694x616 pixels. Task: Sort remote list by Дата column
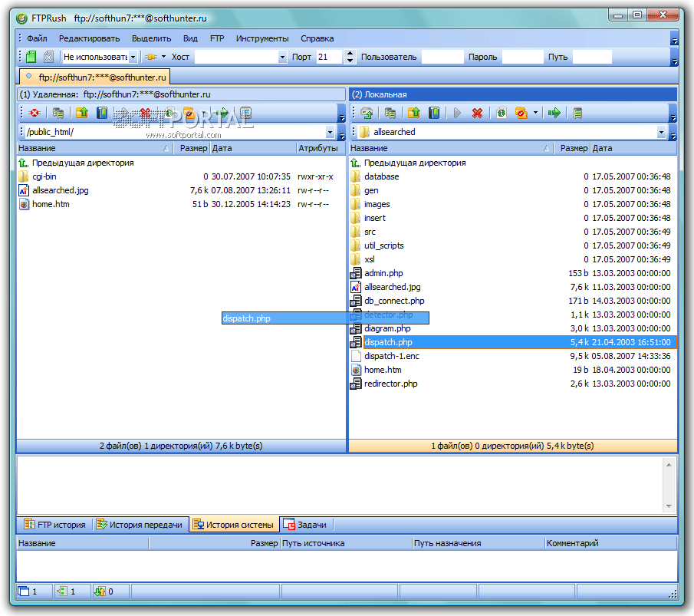pos(253,148)
